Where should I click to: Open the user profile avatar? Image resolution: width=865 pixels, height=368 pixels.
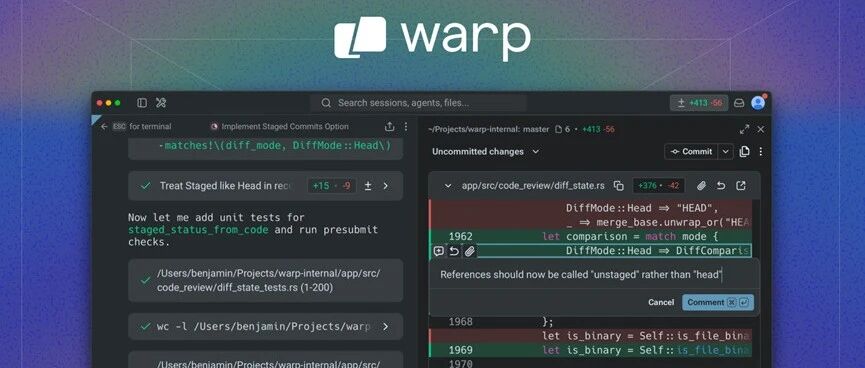pos(759,103)
